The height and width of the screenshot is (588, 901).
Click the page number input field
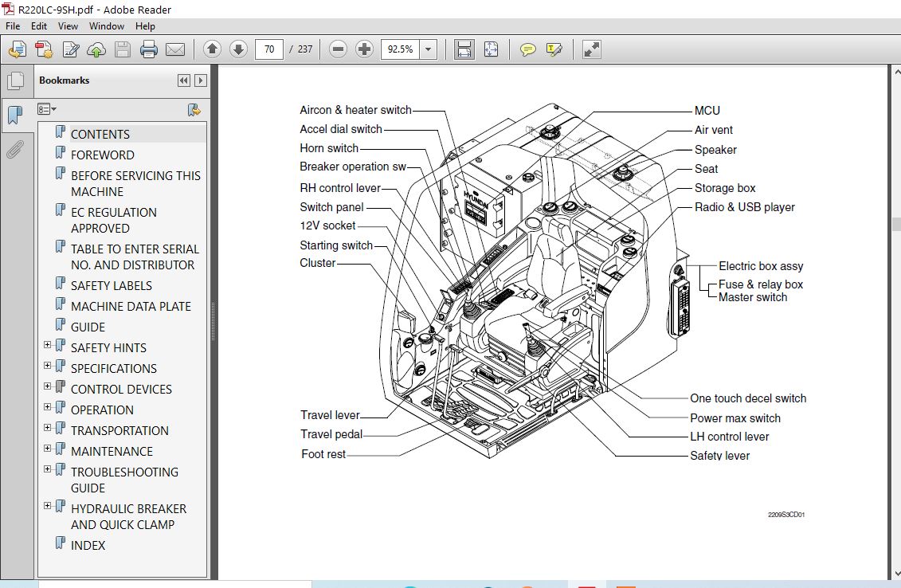(269, 49)
